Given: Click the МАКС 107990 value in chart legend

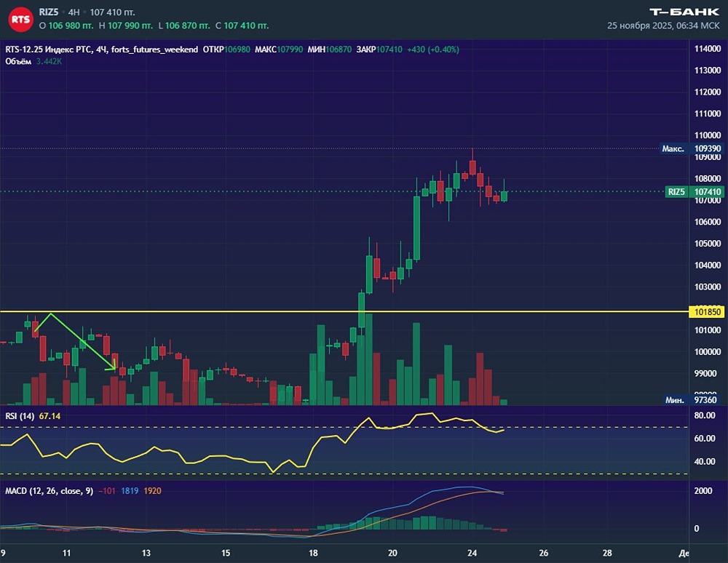Looking at the screenshot, I should click(279, 49).
